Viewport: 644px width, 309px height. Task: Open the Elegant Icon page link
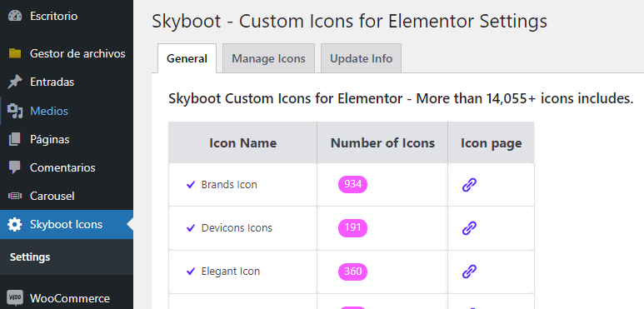(x=469, y=272)
